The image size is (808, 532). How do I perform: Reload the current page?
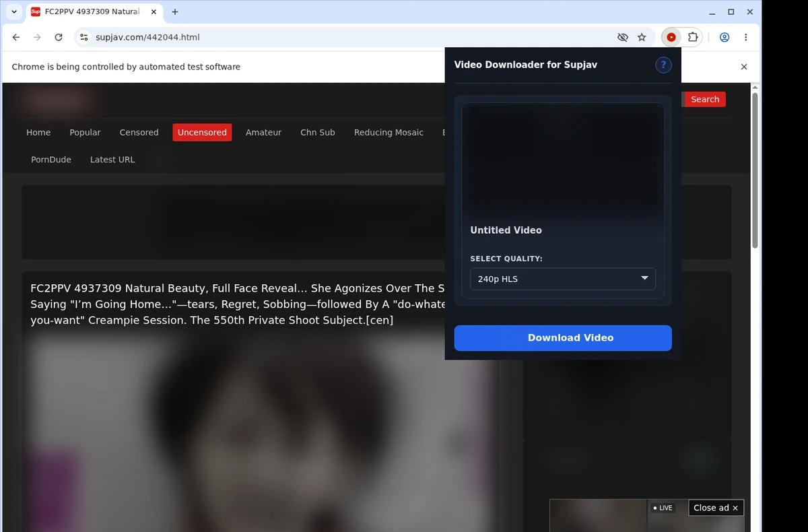coord(59,38)
